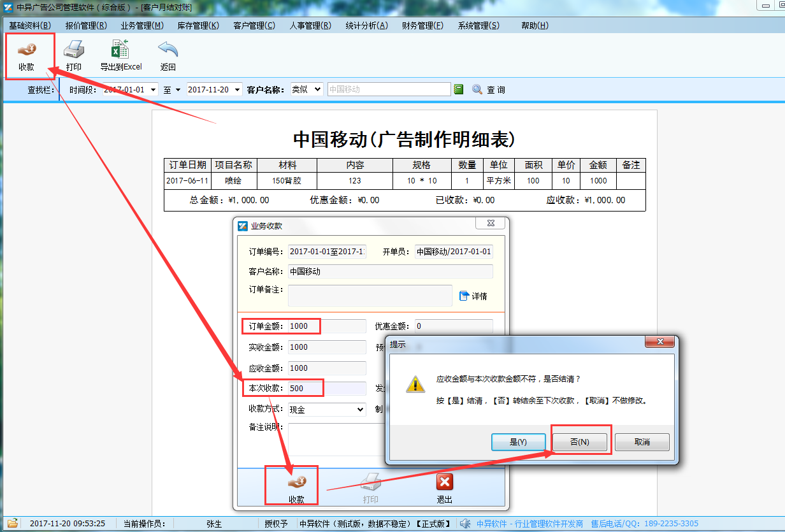Open 详情 details in 业务收款 dialog
Image resolution: width=785 pixels, height=532 pixels.
coord(473,296)
